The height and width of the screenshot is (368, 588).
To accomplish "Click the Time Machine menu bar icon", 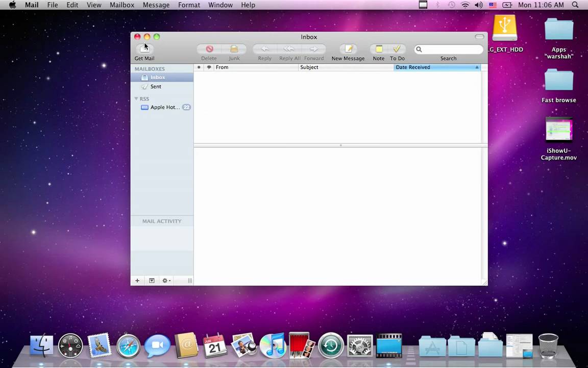I will (452, 5).
